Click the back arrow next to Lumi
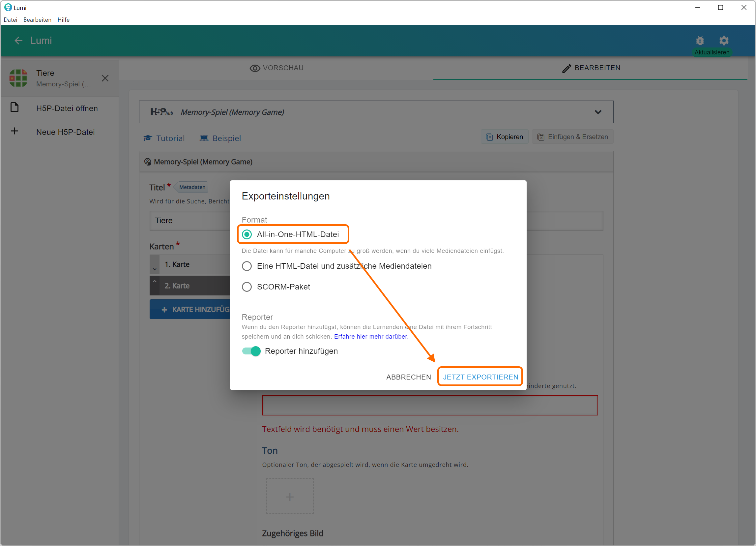The image size is (756, 546). pos(18,41)
